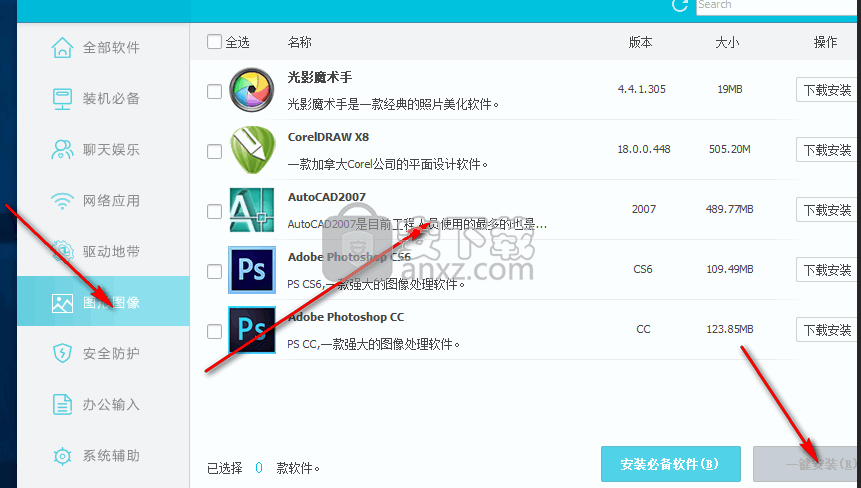Click the AutoCAD2007 title text
Image resolution: width=861 pixels, height=488 pixels.
click(327, 197)
